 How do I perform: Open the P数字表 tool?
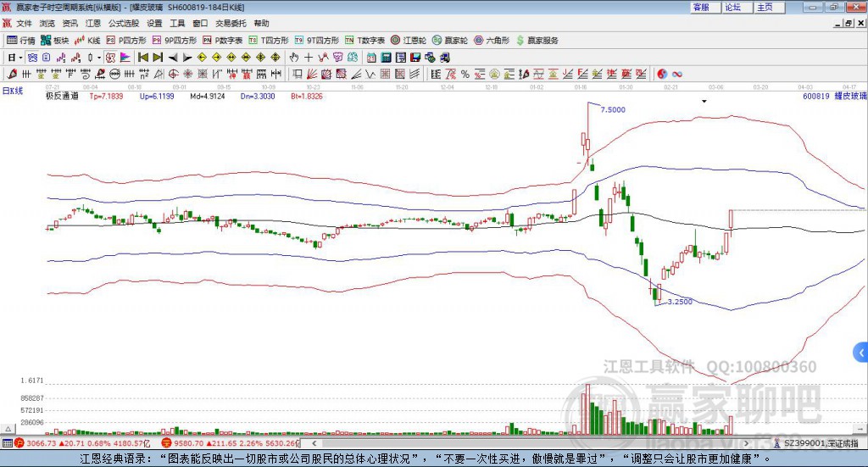tap(223, 41)
